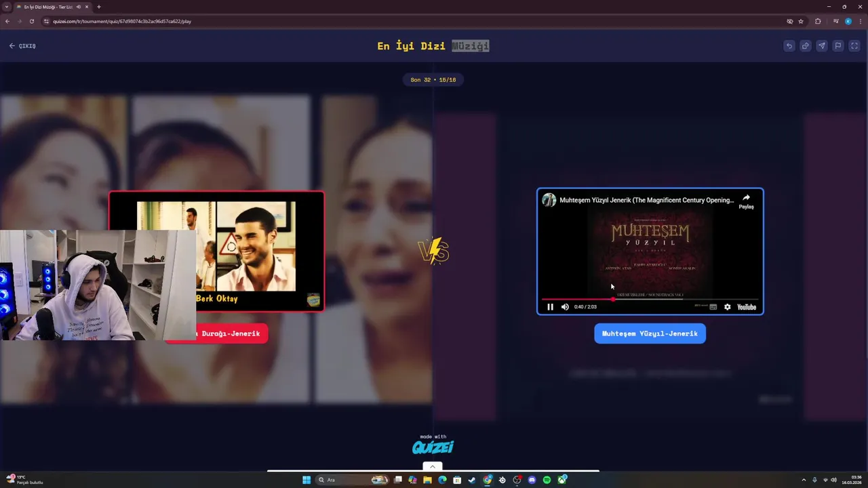Screen dimensions: 868x488
Task: Open Spotify from the taskbar
Action: click(x=547, y=480)
